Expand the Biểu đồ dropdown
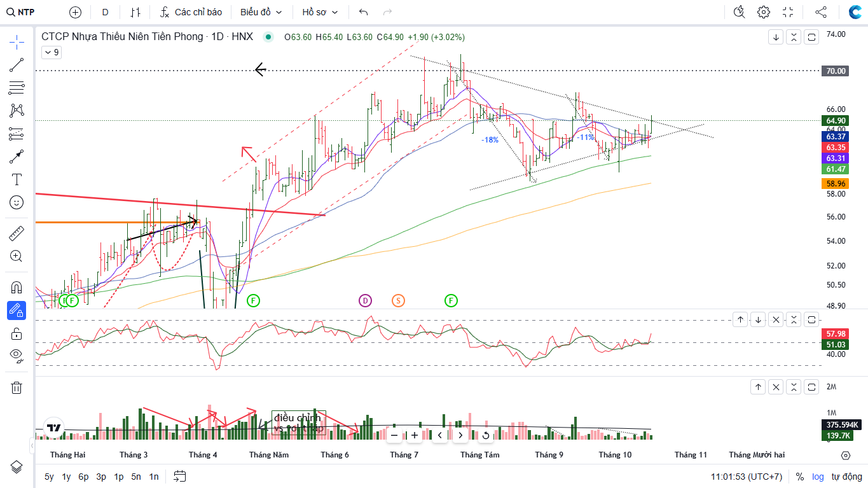 pyautogui.click(x=261, y=12)
